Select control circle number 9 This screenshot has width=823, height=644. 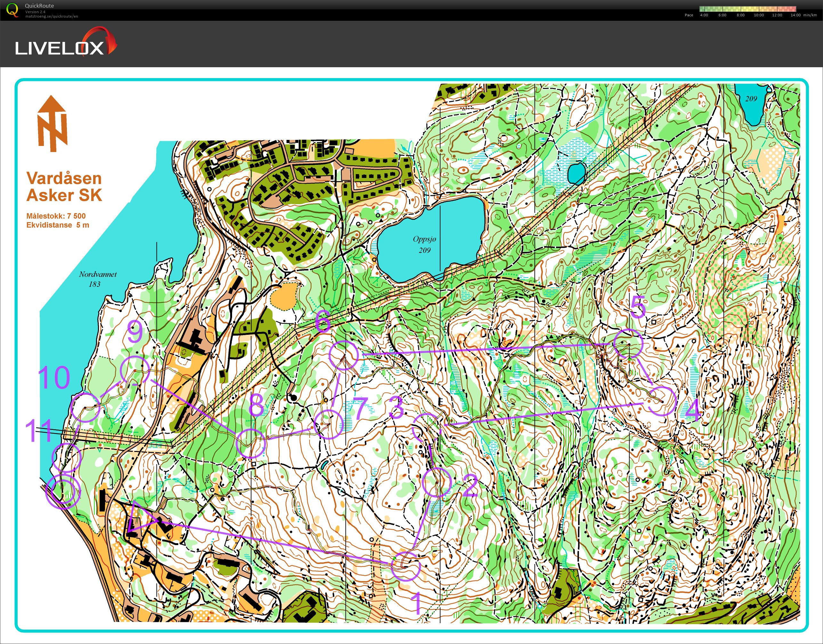[x=134, y=371]
